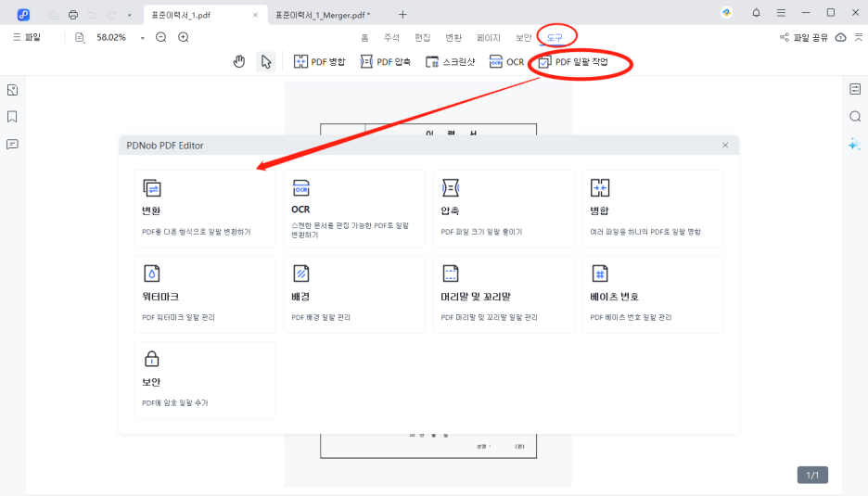The image size is (868, 496).
Task: Switch to 표준이력서_1_Merger.pdf tab
Action: pyautogui.click(x=323, y=15)
